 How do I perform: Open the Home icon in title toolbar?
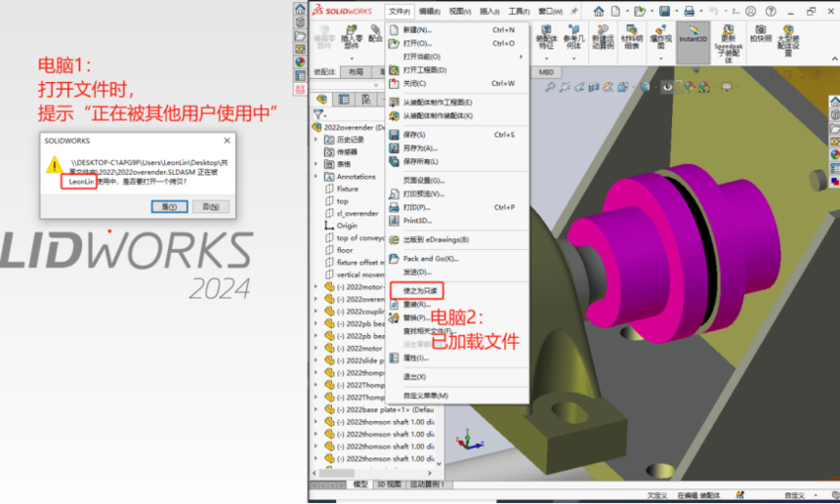[x=599, y=11]
